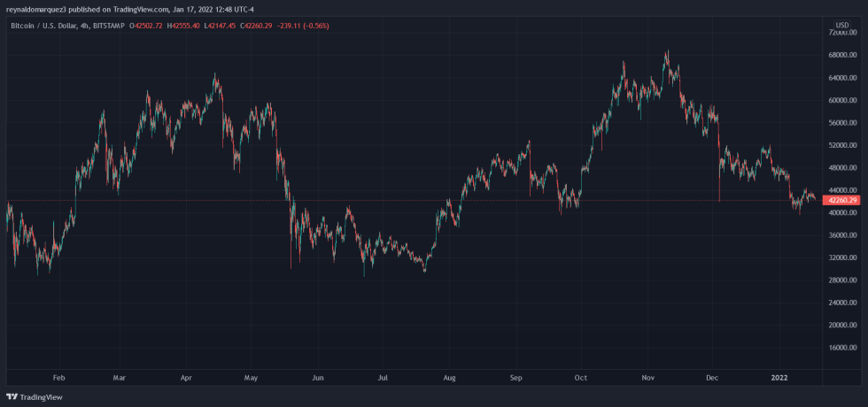Click the TradingView logo icon
Screen dimensions: 868x407
[x=12, y=397]
